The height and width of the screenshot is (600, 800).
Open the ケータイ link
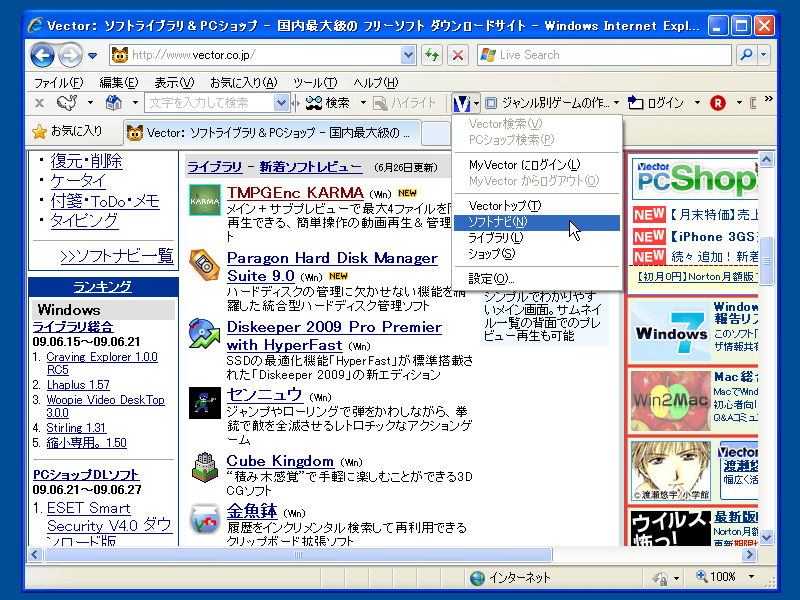pyautogui.click(x=79, y=181)
